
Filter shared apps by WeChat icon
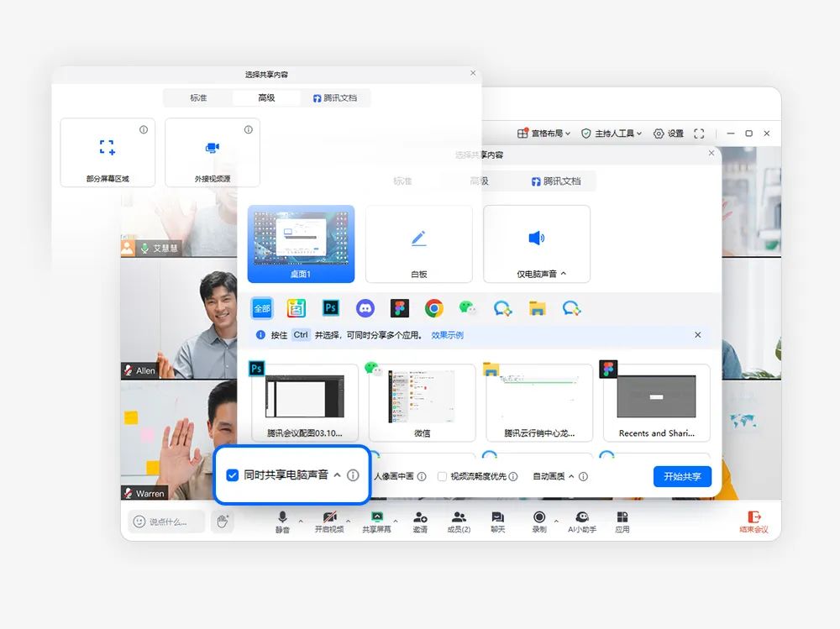[x=468, y=308]
